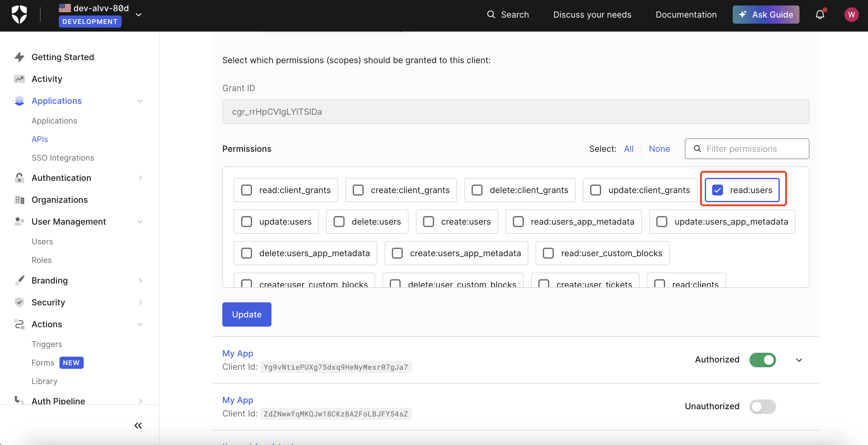The height and width of the screenshot is (445, 868).
Task: Click the Organizations building icon
Action: [x=19, y=199]
